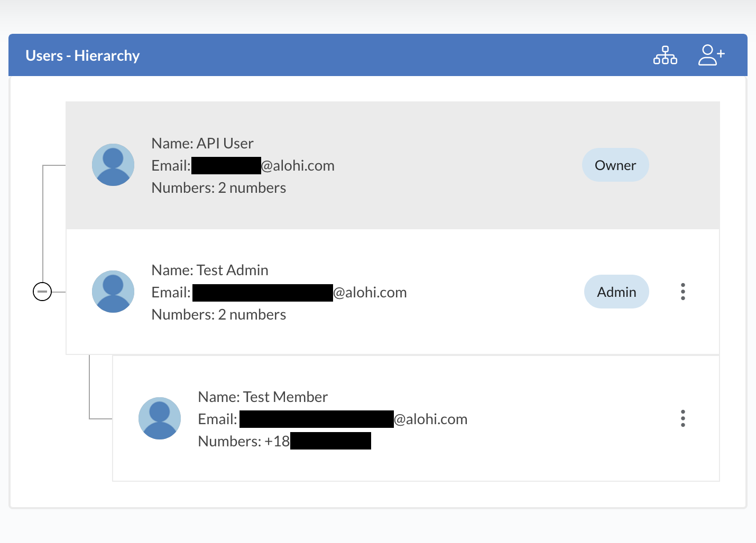Open three-dot menu for Test Admin
This screenshot has height=543, width=756.
683,292
